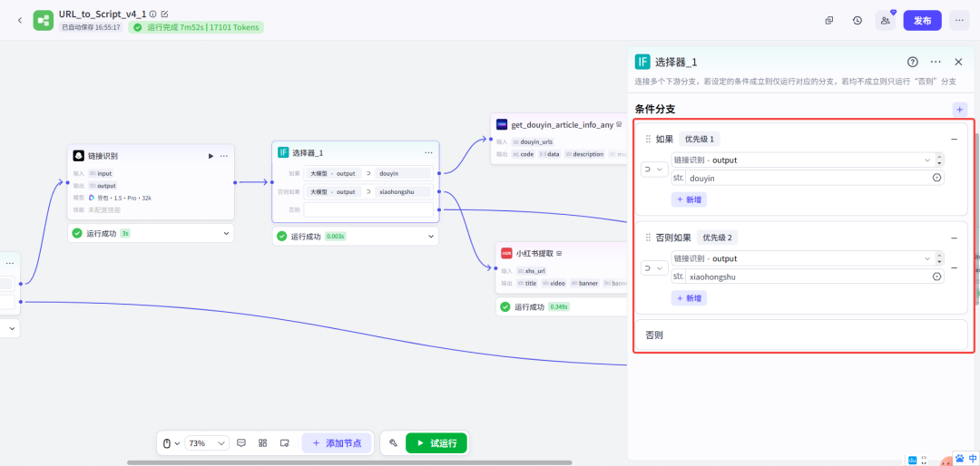
Task: Grab drag handle of 如果 branch
Action: (x=648, y=139)
